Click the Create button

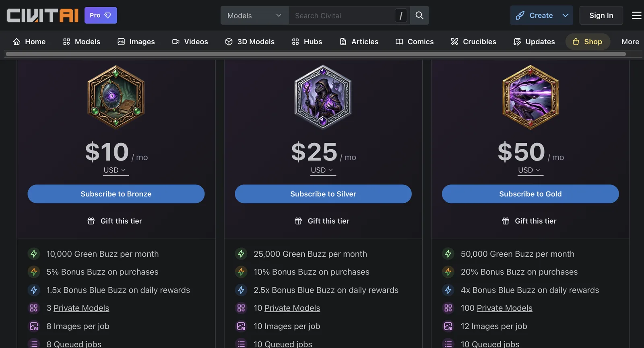535,15
